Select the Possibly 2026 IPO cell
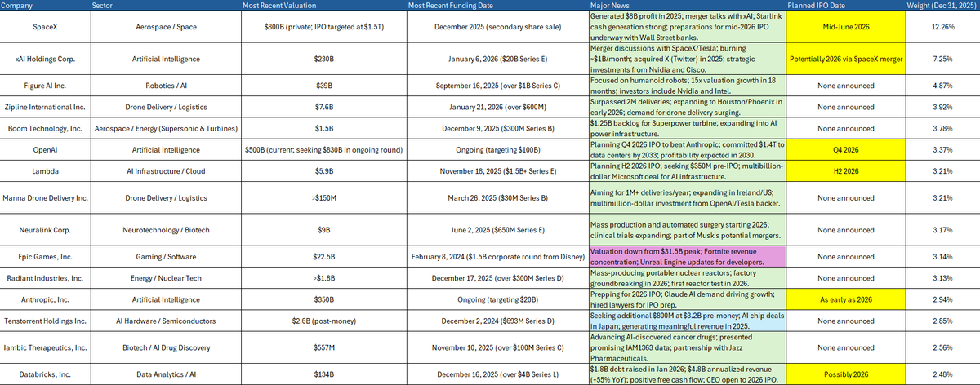Image resolution: width=980 pixels, height=385 pixels. tap(847, 374)
